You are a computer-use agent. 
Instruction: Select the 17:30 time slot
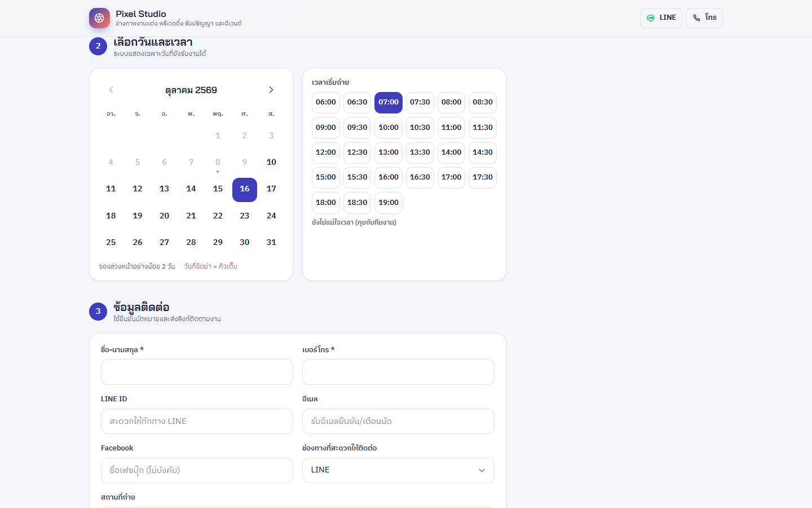point(483,178)
